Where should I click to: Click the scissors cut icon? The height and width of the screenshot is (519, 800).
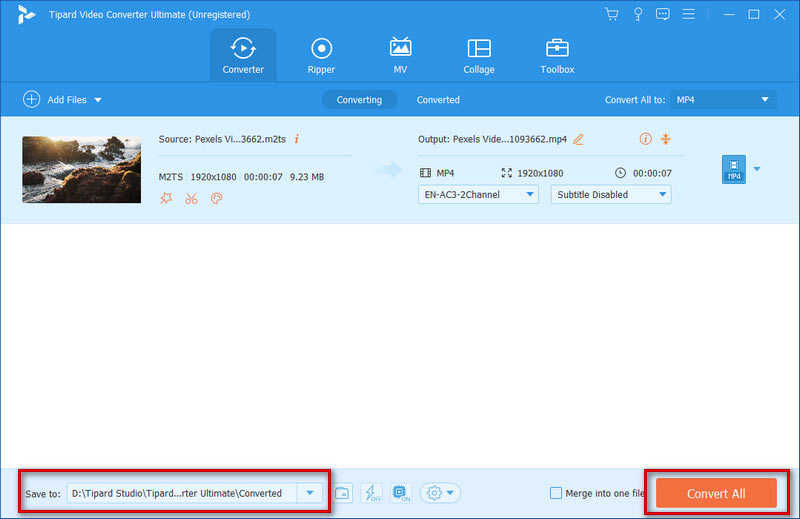pos(191,198)
